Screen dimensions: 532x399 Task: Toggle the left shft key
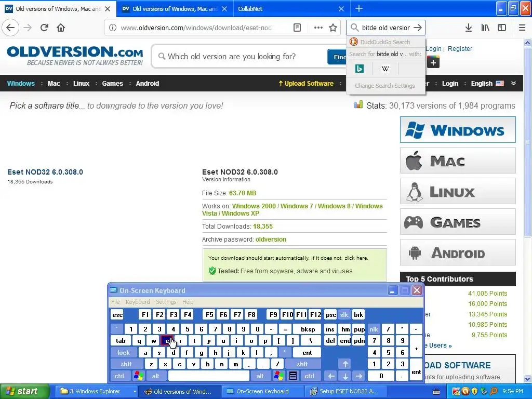click(x=126, y=364)
